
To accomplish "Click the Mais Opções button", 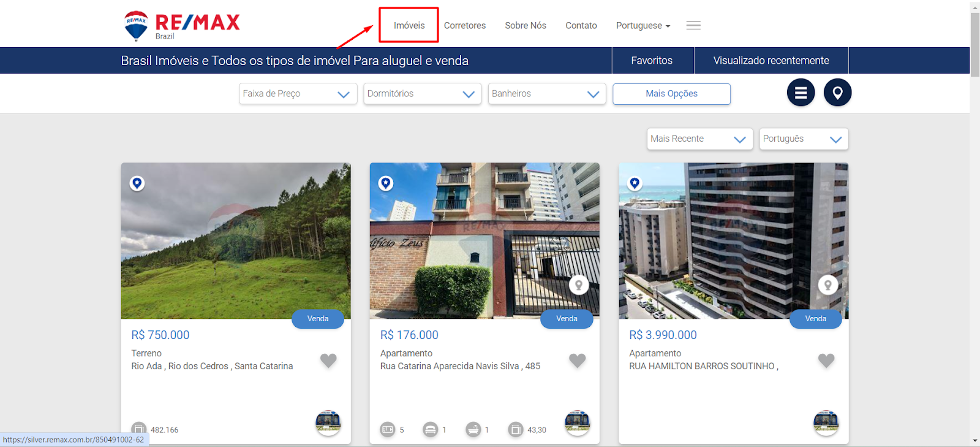I will (671, 94).
